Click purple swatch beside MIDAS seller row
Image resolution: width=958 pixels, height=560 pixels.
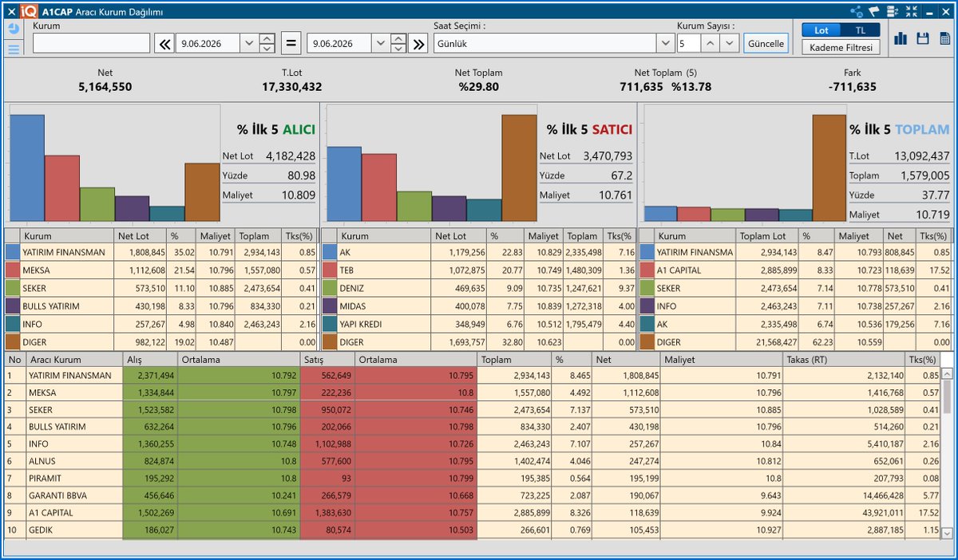coord(329,306)
